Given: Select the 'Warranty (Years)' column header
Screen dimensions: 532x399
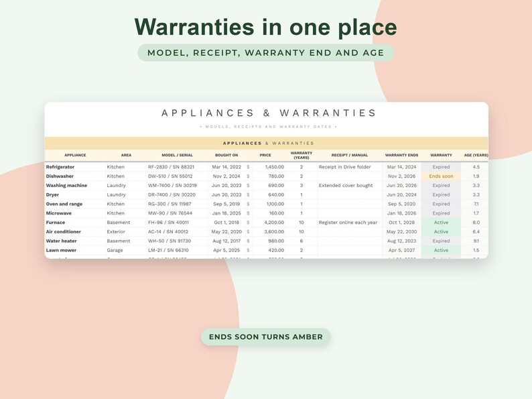Looking at the screenshot, I should click(x=302, y=155).
